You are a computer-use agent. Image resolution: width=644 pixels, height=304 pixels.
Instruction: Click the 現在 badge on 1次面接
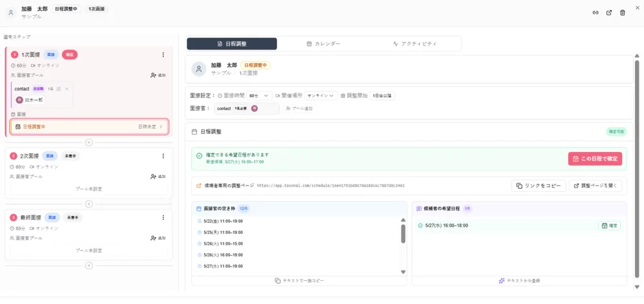pos(70,55)
